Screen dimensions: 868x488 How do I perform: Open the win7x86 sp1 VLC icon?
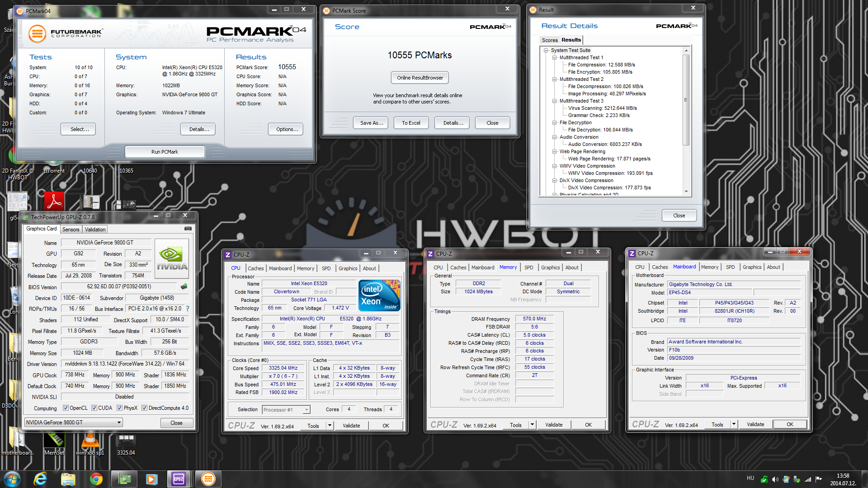90,444
